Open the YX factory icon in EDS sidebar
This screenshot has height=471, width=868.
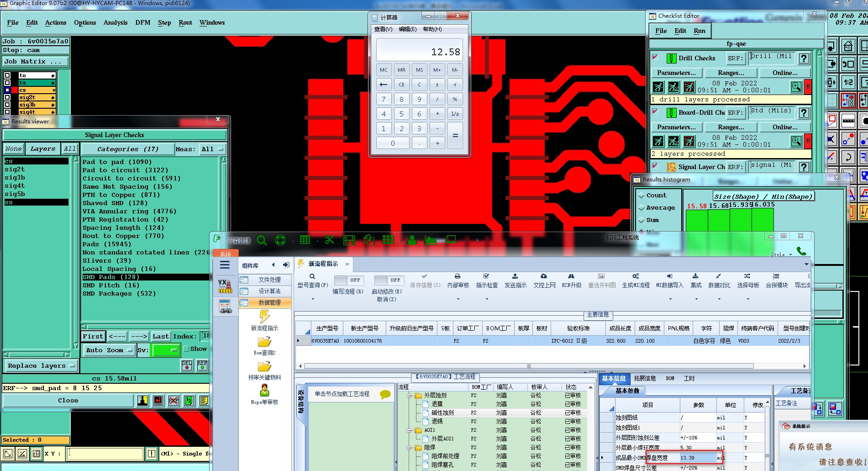(225, 286)
